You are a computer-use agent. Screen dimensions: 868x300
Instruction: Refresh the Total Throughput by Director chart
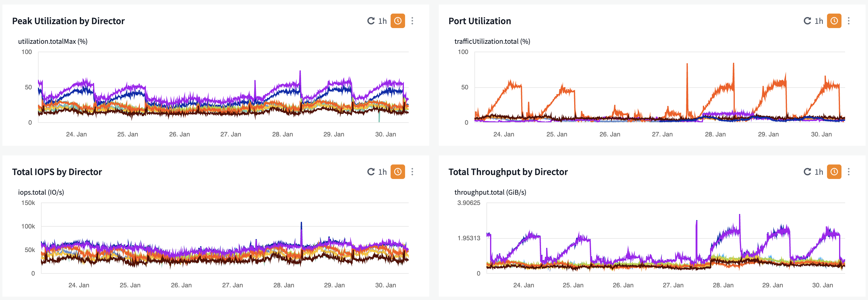[807, 172]
